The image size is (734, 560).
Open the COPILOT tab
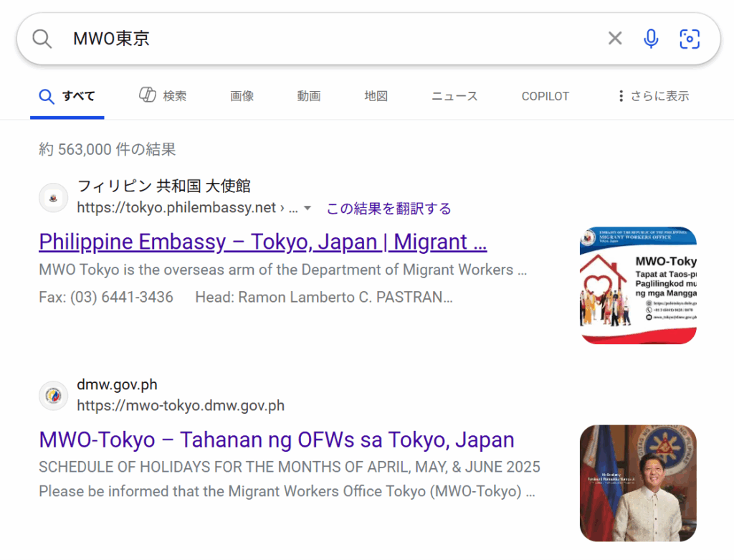545,97
